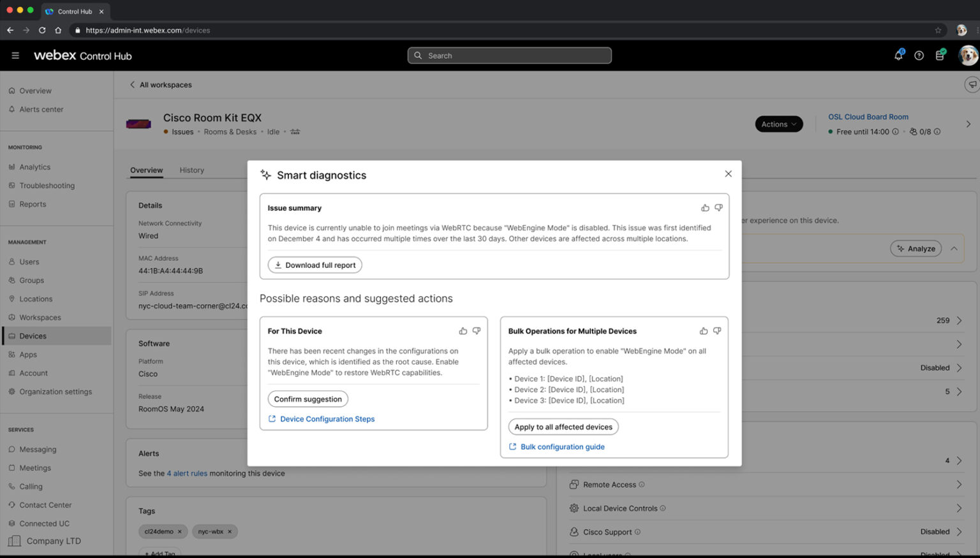Screen dimensions: 980x558
Task: Open the notification bell in the header
Action: tap(898, 55)
